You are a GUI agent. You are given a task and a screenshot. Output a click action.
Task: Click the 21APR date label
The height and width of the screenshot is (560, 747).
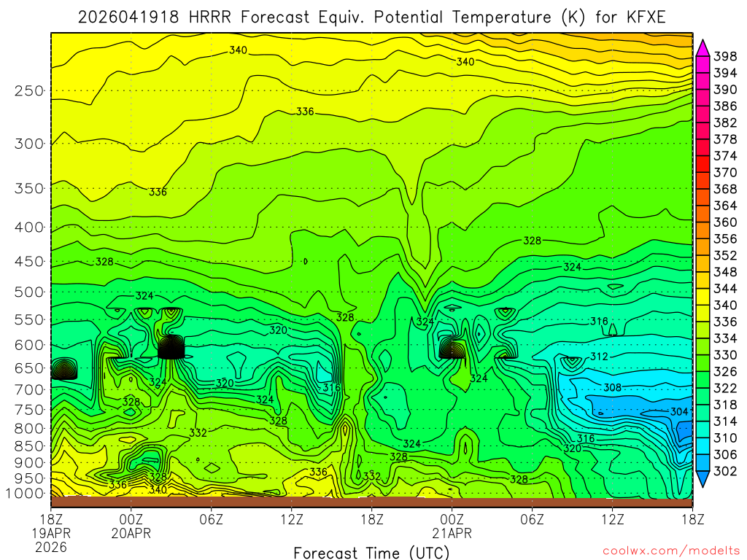point(452,533)
